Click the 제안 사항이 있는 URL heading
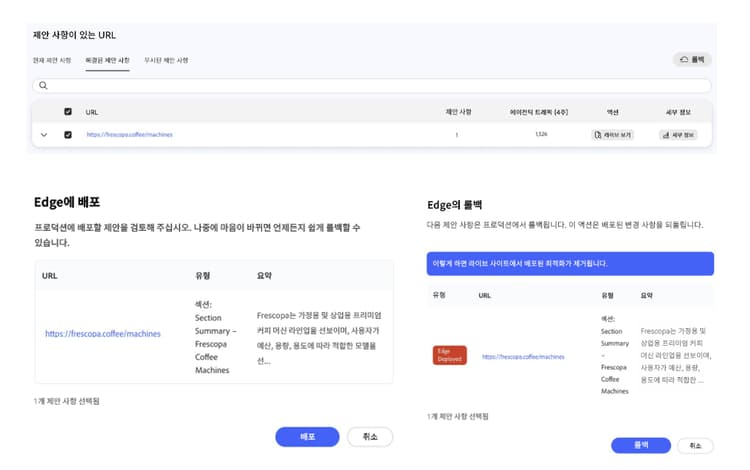Screen dimensions: 750x470 point(74,35)
